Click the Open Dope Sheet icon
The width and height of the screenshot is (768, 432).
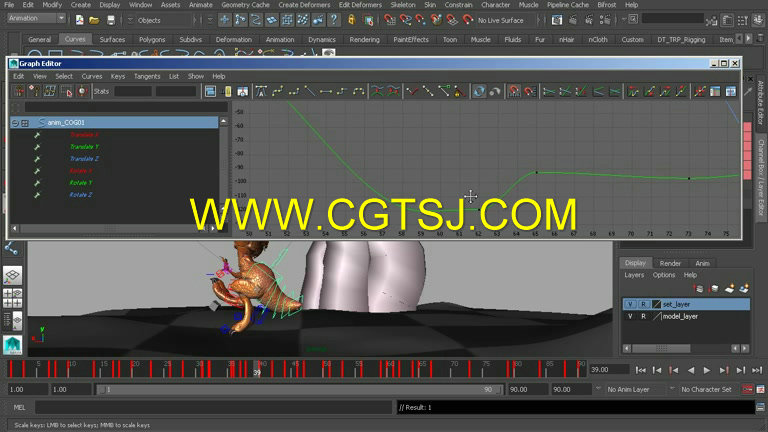pos(715,91)
